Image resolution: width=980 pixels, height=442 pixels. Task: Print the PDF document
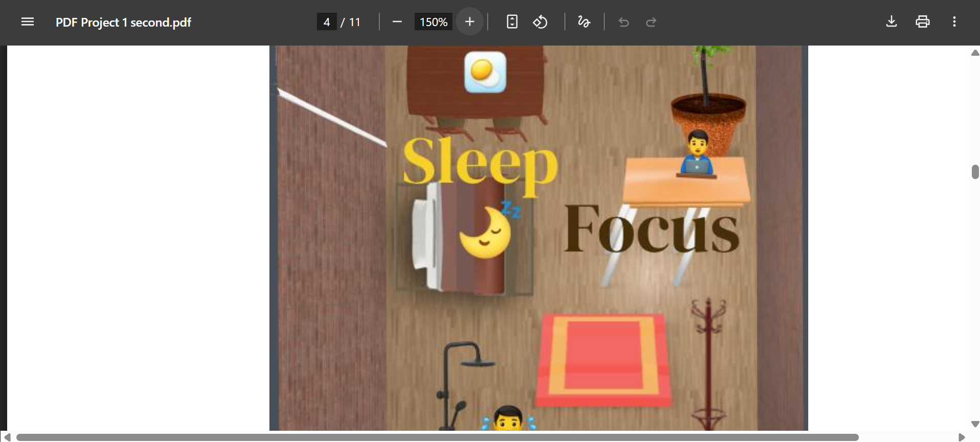point(923,21)
